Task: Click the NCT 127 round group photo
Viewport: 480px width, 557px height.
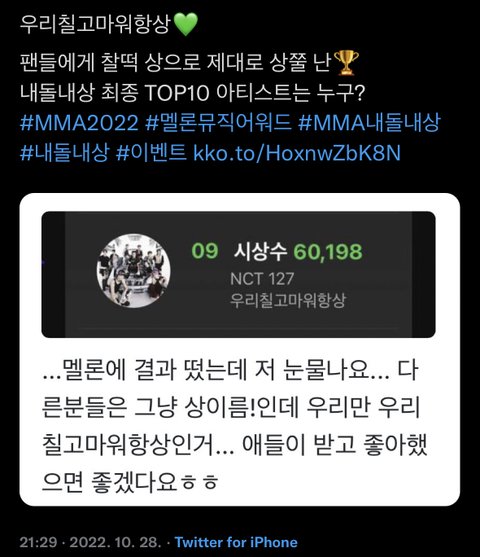Action: point(133,270)
